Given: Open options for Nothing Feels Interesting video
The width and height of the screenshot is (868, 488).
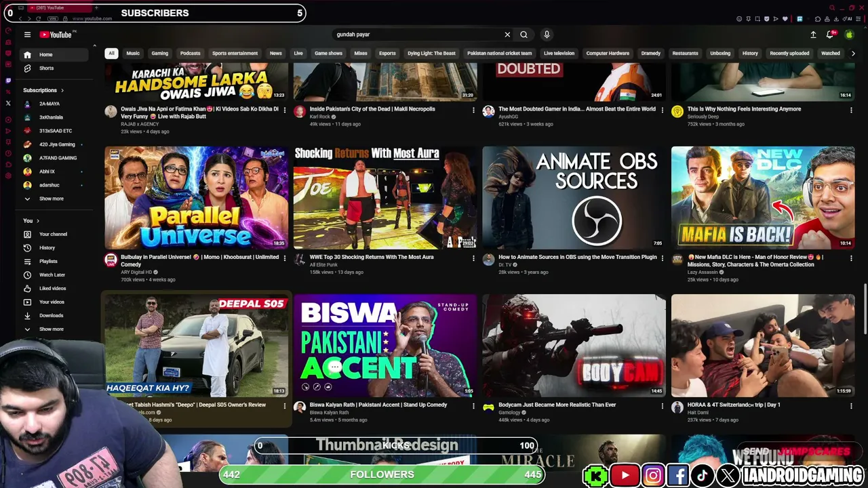Looking at the screenshot, I should 851,110.
